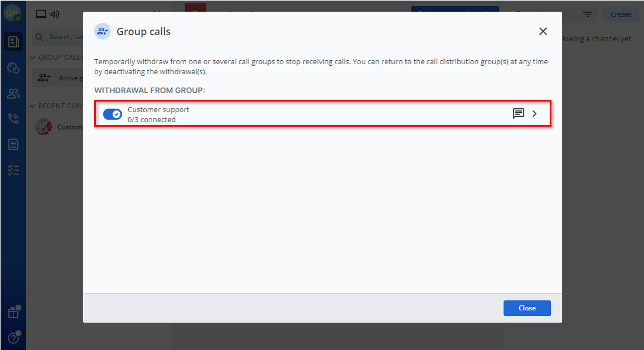Open the help question mark icon

[x=13, y=338]
